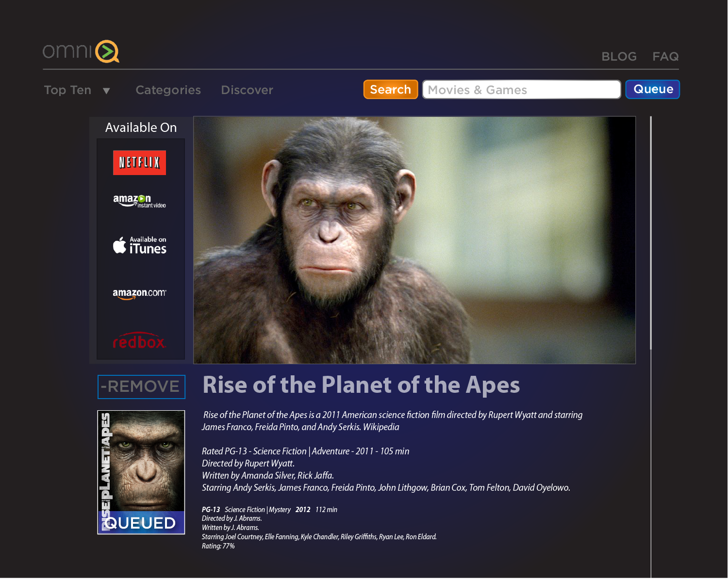Image resolution: width=728 pixels, height=579 pixels.
Task: Click the Rise of the Planet of the Apes title
Action: click(361, 385)
